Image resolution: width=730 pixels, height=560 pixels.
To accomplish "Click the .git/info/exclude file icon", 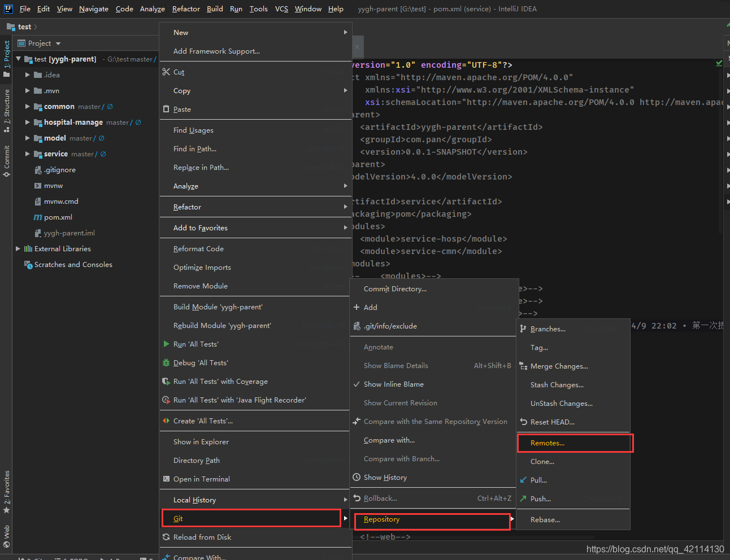I will (x=357, y=326).
